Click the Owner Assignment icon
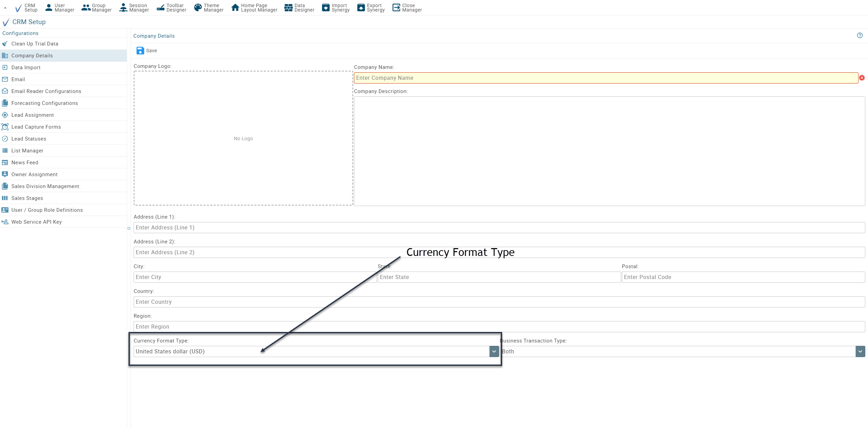 click(5, 174)
